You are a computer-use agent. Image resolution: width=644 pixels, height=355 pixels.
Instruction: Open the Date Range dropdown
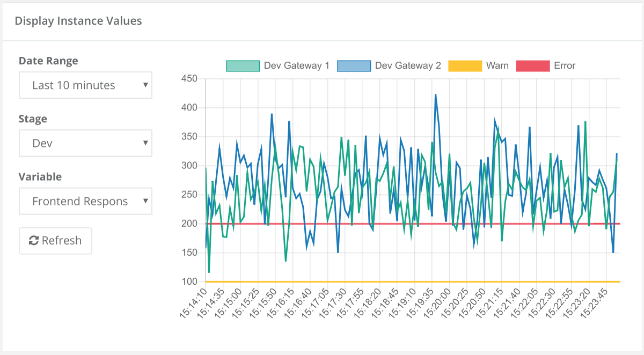click(85, 85)
